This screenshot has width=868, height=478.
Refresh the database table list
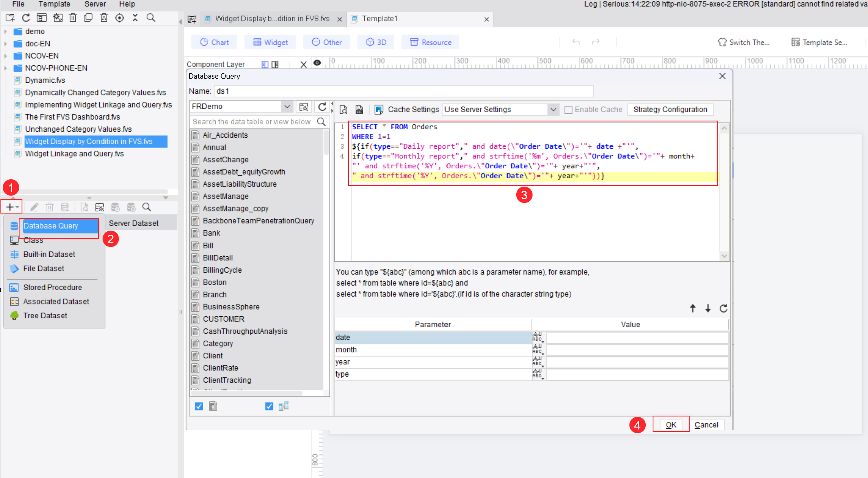pos(322,107)
